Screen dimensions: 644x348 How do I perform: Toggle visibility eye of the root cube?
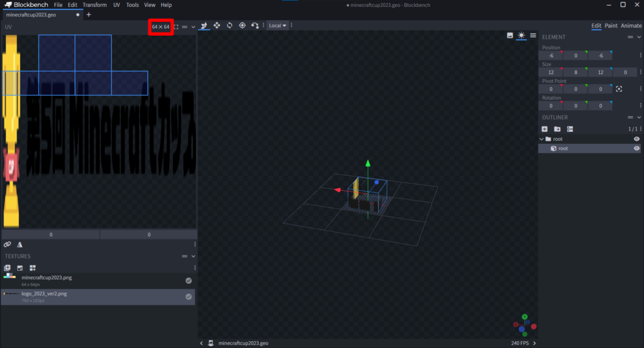[636, 149]
